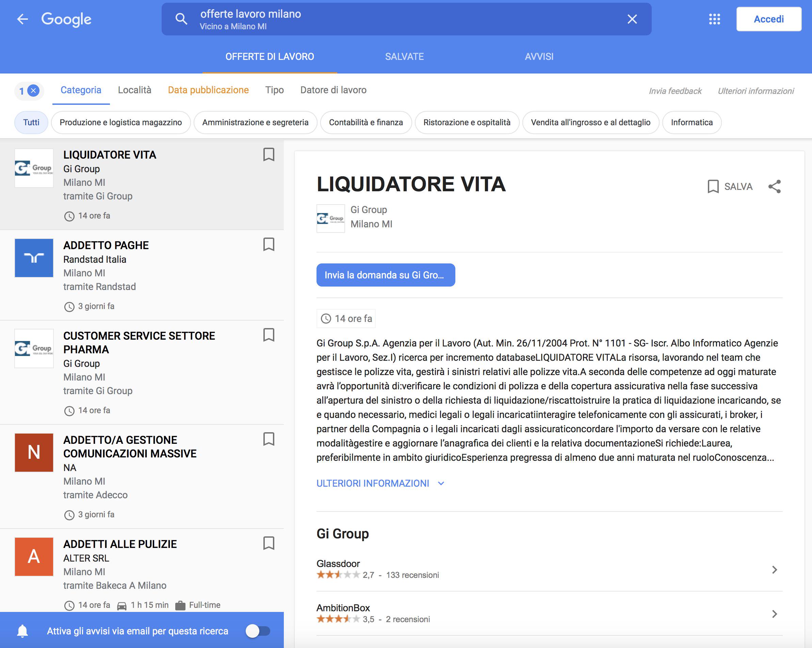
Task: Select Ristorazione e ospitalità chip
Action: point(467,123)
